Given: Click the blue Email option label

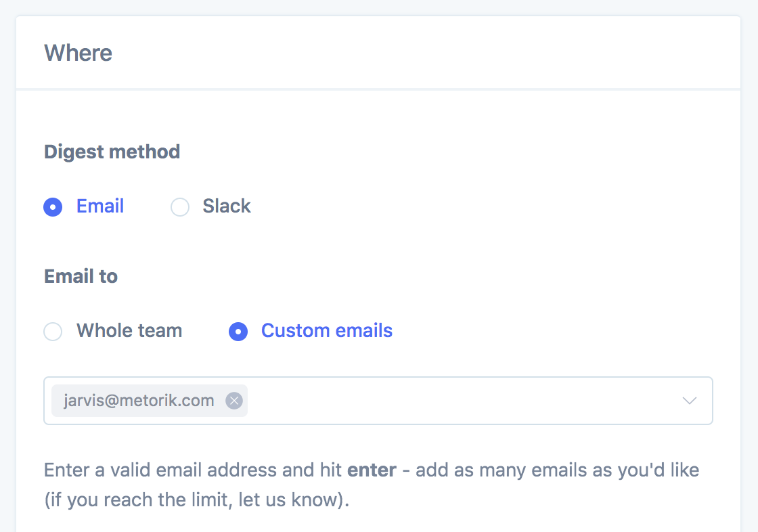Looking at the screenshot, I should pyautogui.click(x=100, y=206).
